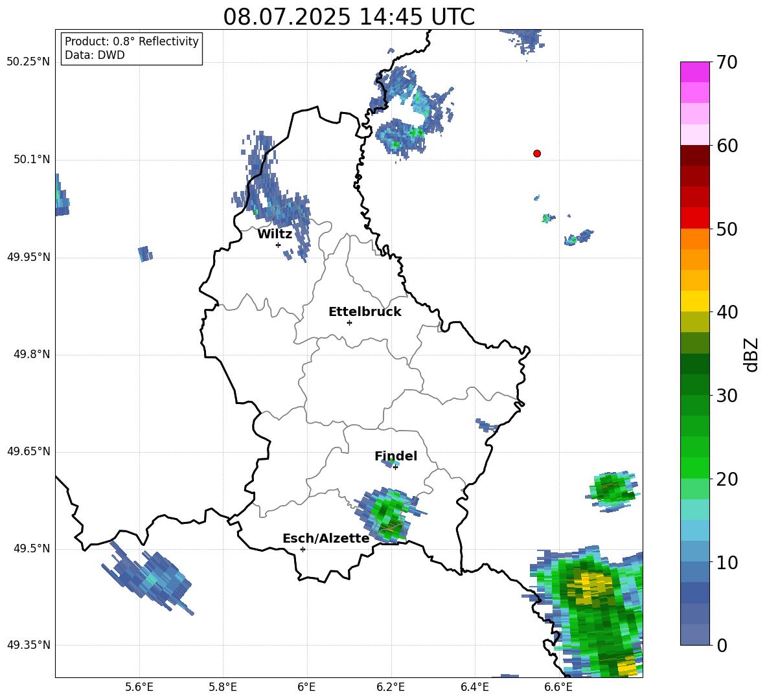Click the 49.5°N latitude label

(31, 548)
